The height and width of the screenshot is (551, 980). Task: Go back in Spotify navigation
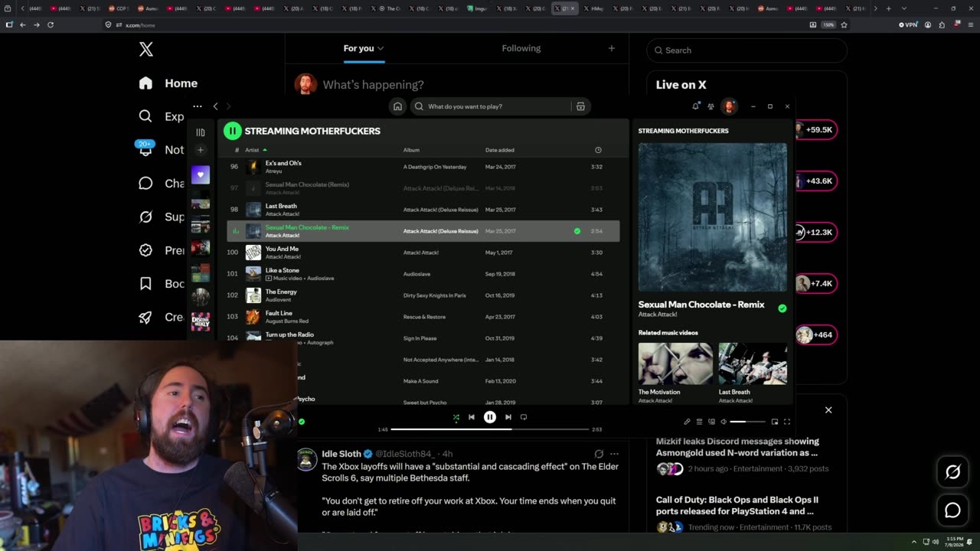click(215, 106)
